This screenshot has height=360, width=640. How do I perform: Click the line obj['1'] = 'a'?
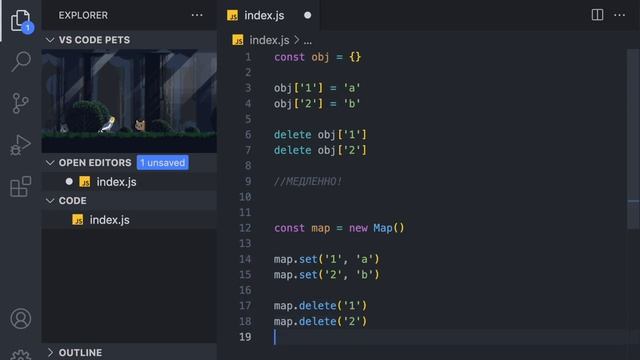317,88
